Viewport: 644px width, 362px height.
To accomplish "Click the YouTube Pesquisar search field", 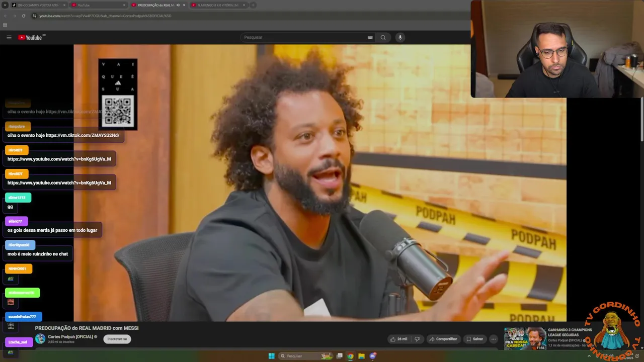I will (304, 37).
